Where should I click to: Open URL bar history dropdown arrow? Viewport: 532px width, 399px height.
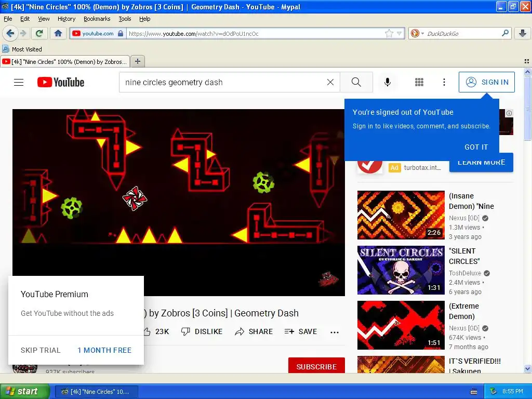pyautogui.click(x=400, y=33)
